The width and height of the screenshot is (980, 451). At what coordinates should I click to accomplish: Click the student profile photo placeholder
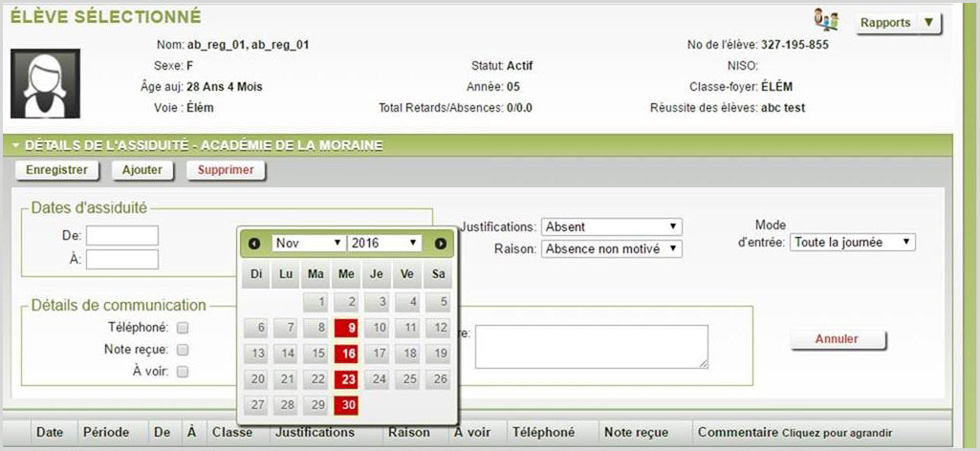pos(45,84)
